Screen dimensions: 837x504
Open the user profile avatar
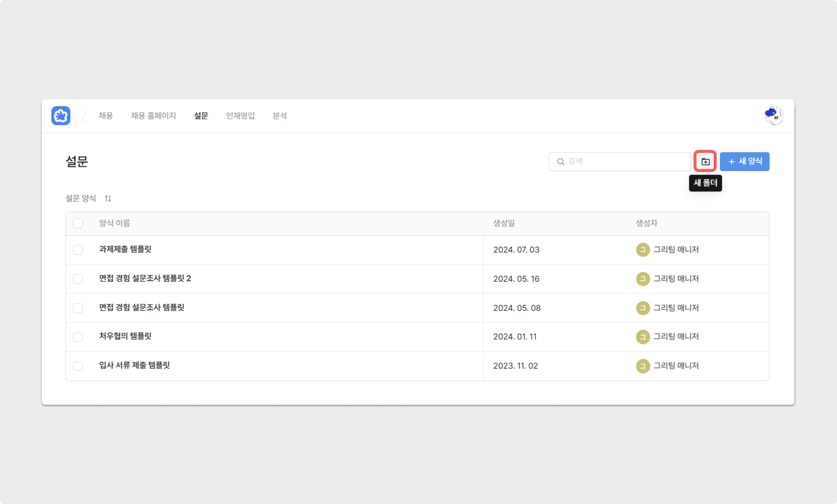(x=774, y=116)
